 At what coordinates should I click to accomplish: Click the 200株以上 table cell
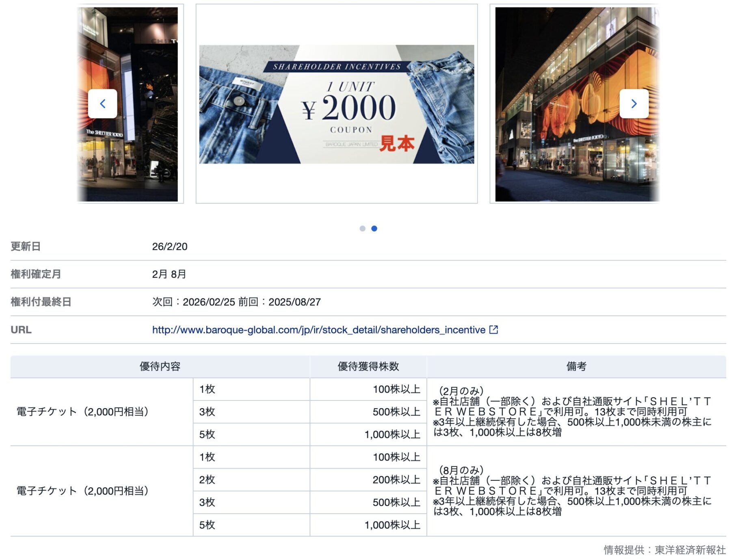tap(396, 480)
